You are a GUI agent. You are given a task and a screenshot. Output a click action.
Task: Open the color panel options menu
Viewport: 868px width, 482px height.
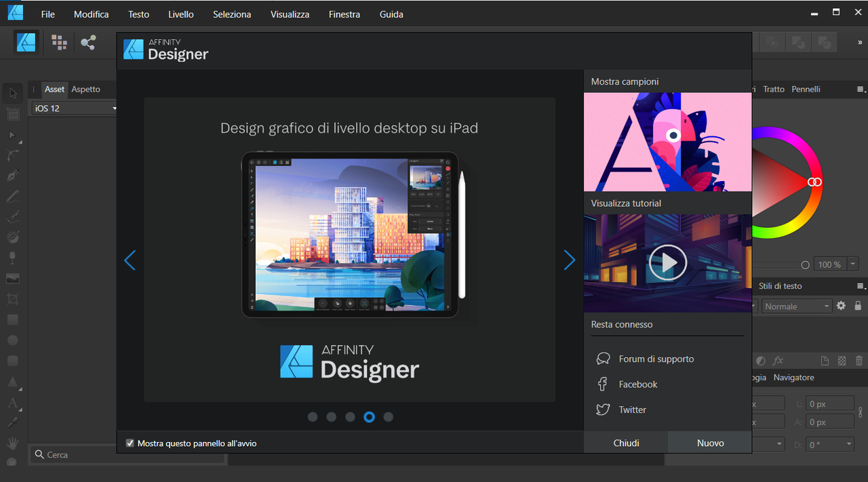point(861,89)
